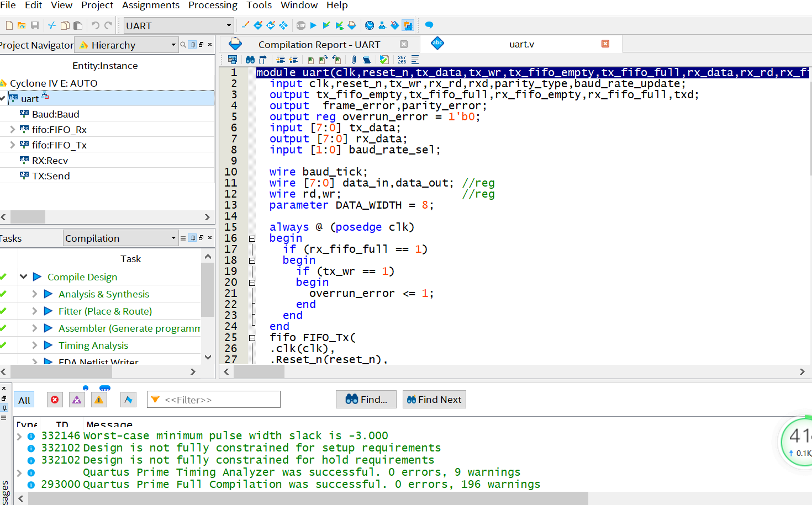Click the binoculars find icon in editor toolbar

point(250,60)
